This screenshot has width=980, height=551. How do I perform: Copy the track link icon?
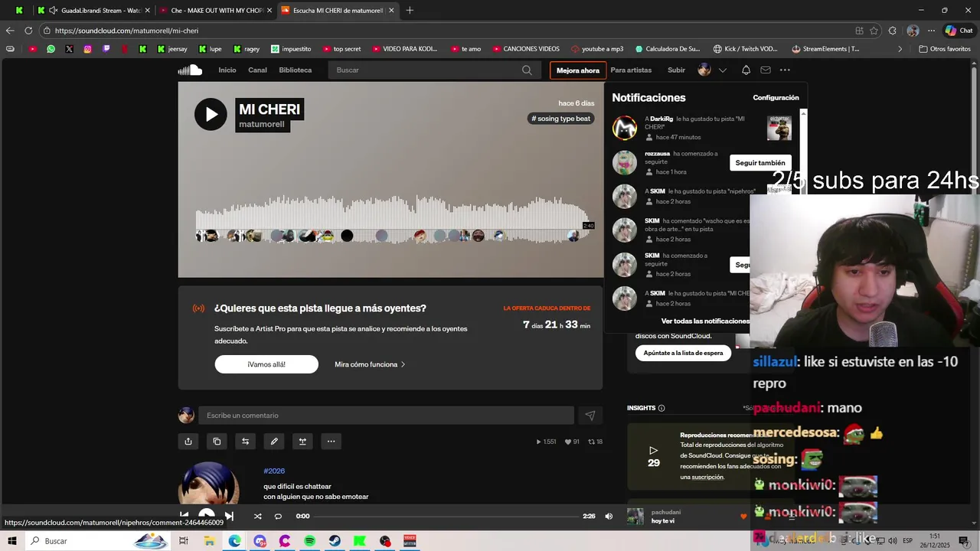click(x=217, y=442)
